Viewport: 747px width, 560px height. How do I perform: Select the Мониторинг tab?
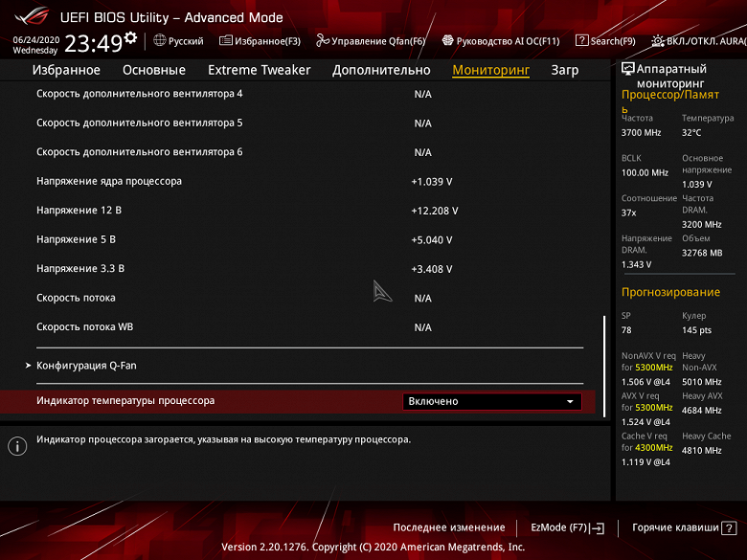[x=490, y=70]
